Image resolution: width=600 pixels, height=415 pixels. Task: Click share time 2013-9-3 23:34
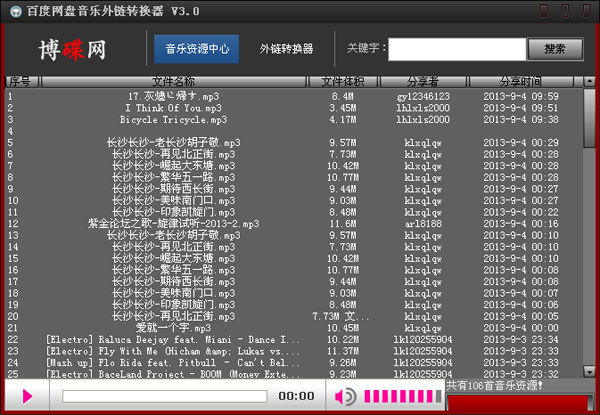click(520, 339)
